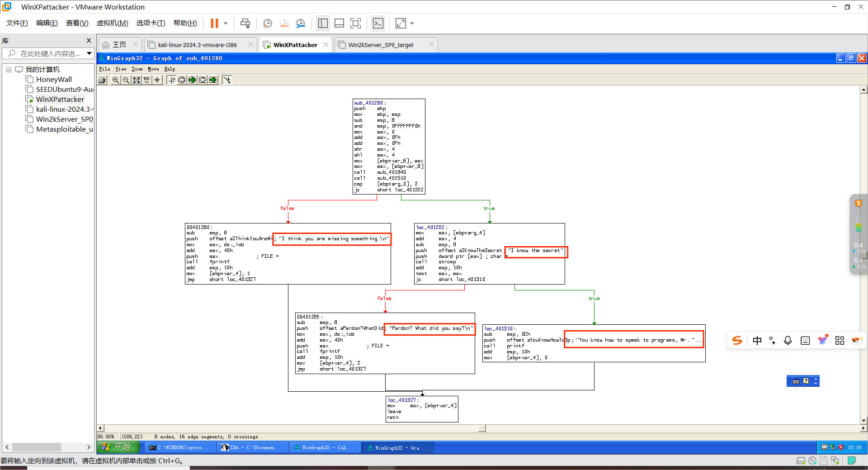
Task: Toggle the VMware library sidebar view
Action: click(323, 24)
